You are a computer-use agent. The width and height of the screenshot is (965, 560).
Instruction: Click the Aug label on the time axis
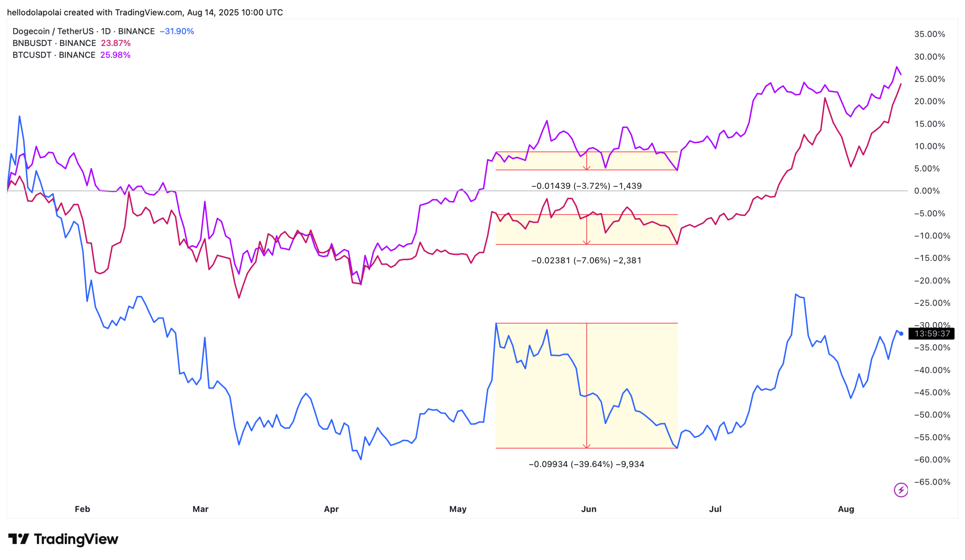846,509
